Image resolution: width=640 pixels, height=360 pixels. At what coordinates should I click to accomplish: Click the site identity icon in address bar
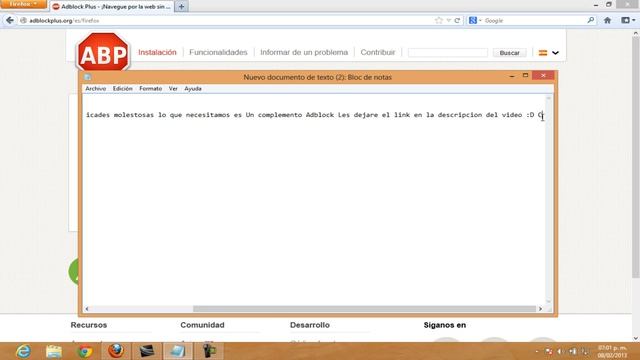[24, 20]
